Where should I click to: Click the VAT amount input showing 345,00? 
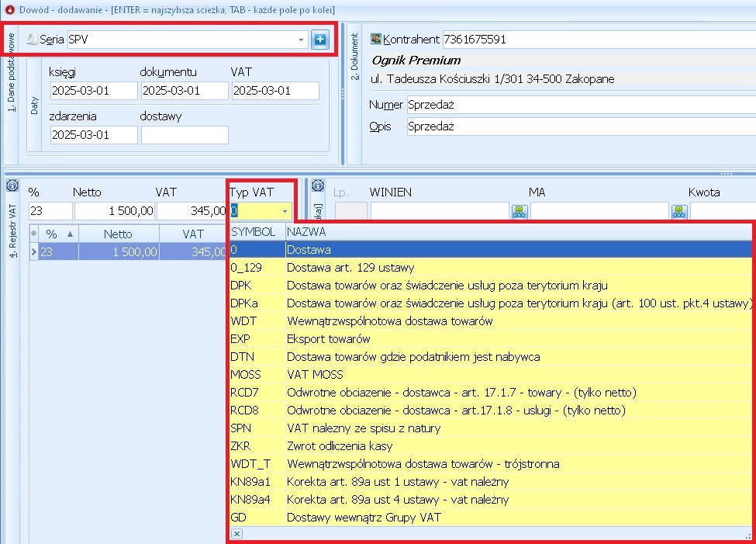coord(192,211)
